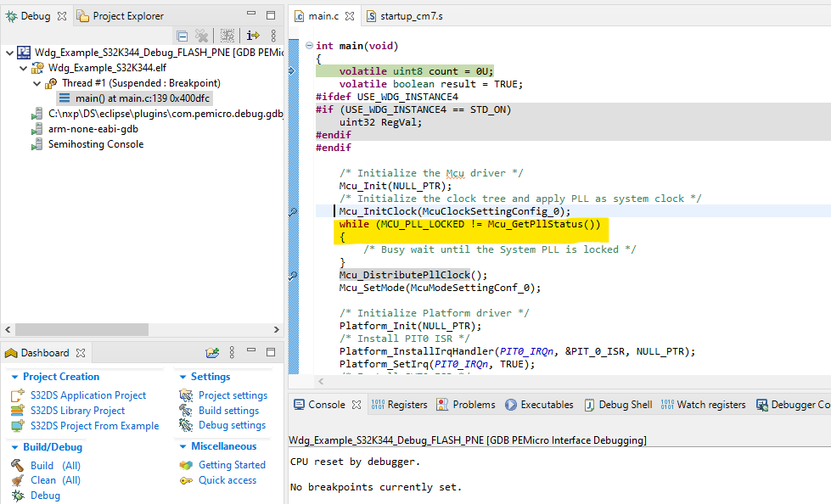Screen dimensions: 831x504
Task: Switch to Registers tab
Action: click(400, 405)
